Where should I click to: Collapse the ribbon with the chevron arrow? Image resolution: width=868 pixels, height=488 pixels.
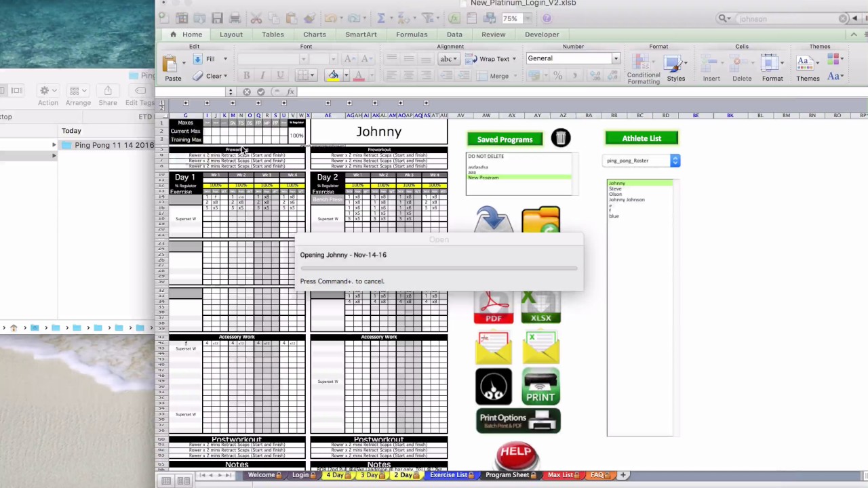coord(855,35)
